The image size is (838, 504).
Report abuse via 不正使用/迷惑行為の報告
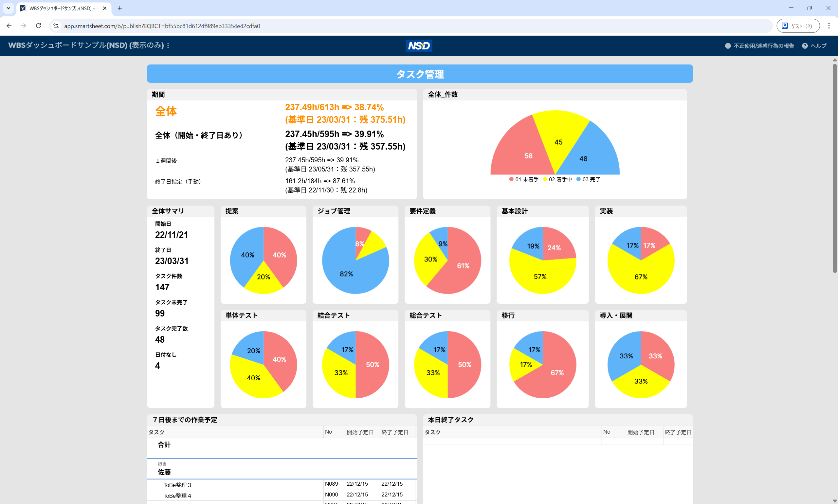pyautogui.click(x=759, y=46)
